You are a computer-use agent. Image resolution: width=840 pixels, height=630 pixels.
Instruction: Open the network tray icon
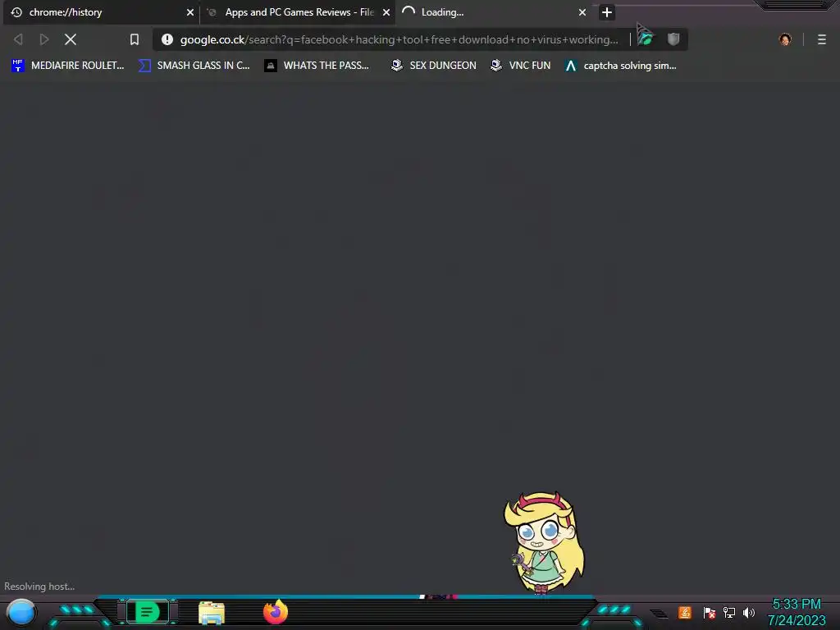click(729, 612)
